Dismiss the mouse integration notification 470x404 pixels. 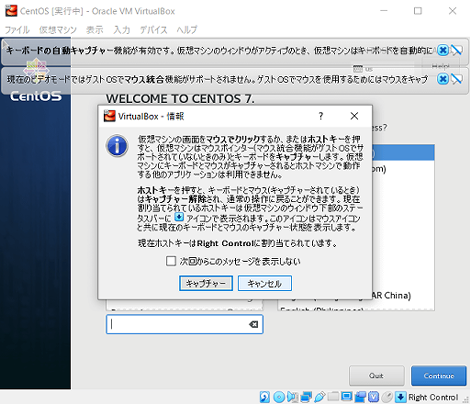443,79
